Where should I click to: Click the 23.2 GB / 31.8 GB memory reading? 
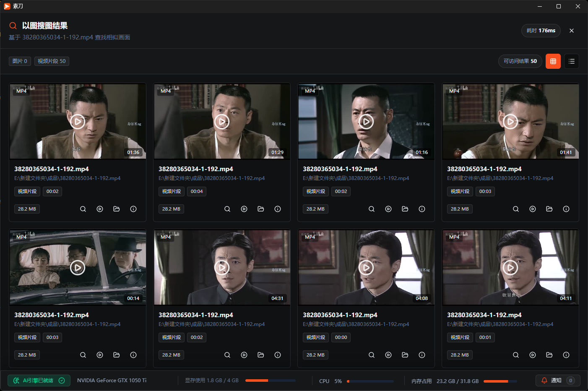(458, 381)
